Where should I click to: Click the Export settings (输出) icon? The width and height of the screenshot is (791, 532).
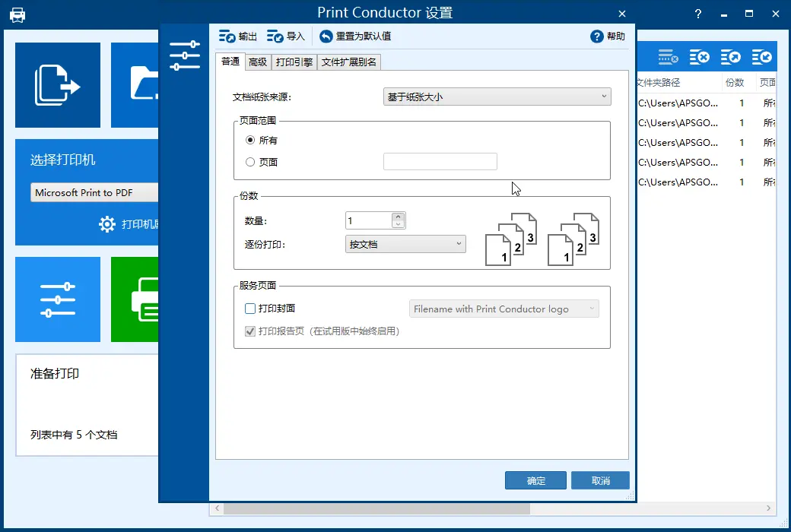pyautogui.click(x=227, y=36)
